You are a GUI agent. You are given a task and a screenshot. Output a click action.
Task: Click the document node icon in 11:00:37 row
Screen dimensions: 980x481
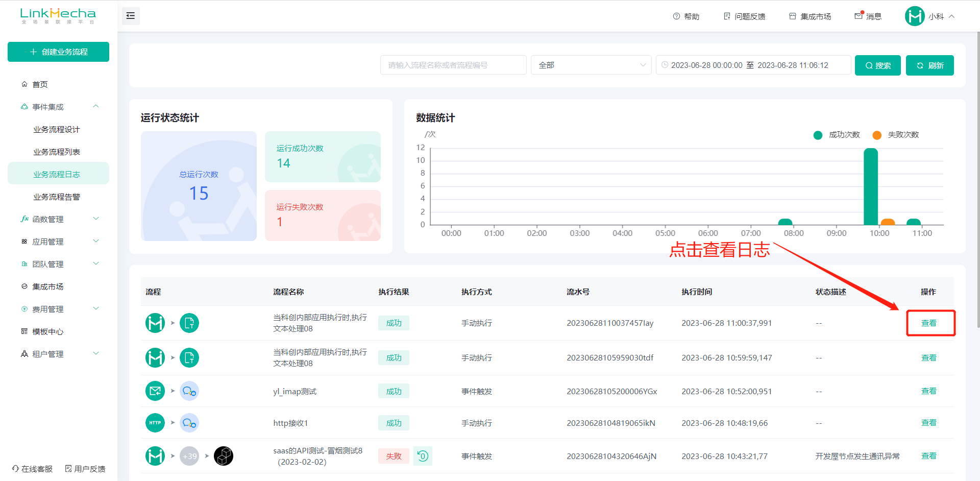pos(189,323)
